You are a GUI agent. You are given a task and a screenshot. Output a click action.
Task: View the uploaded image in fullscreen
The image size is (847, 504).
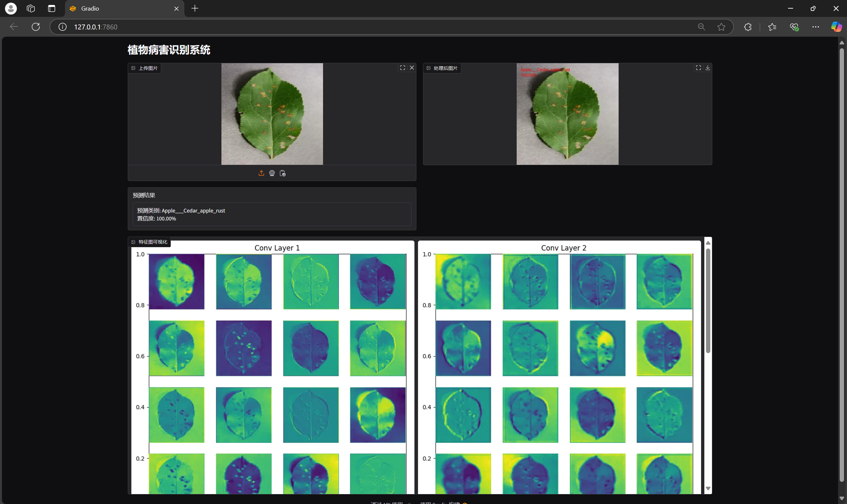point(402,68)
